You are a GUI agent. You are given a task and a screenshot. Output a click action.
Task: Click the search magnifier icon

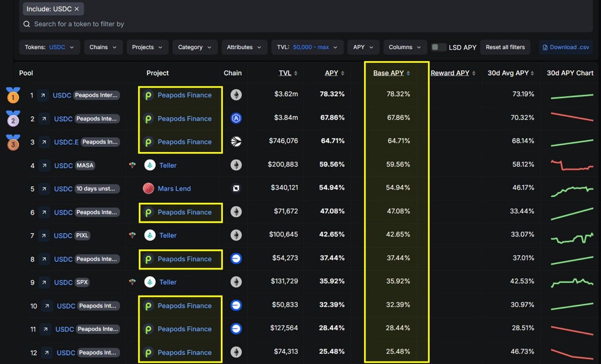pyautogui.click(x=27, y=24)
